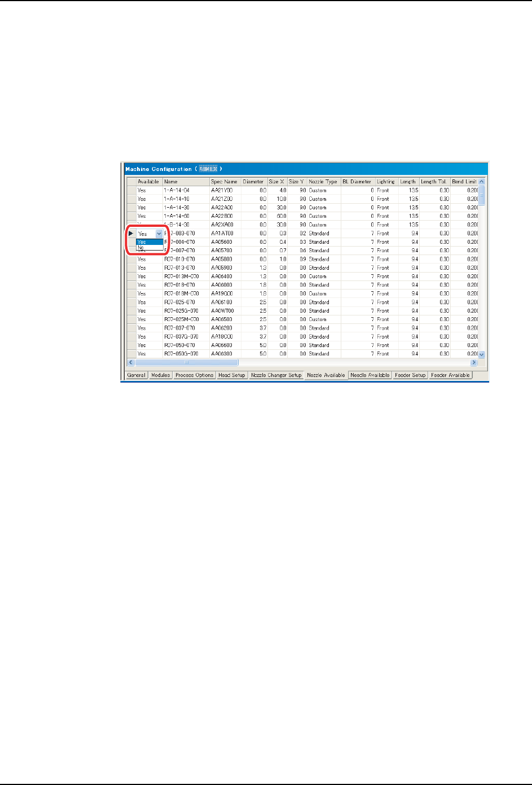Select the R07-050G-070 name cell
The height and width of the screenshot is (785, 532).
[186, 354]
